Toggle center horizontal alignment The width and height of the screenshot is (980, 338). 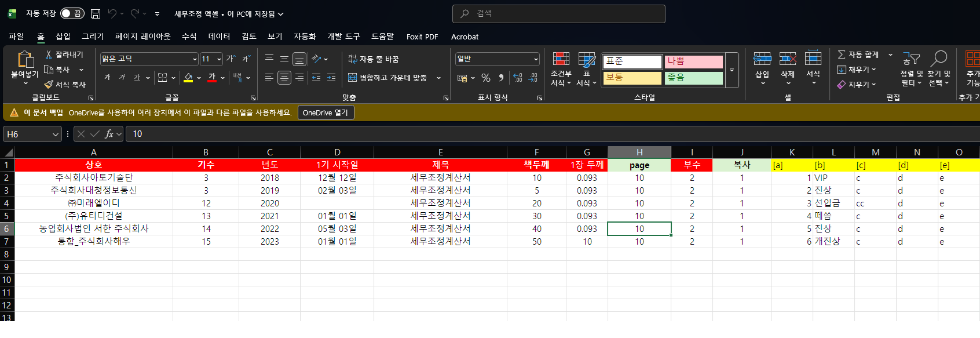coord(284,78)
